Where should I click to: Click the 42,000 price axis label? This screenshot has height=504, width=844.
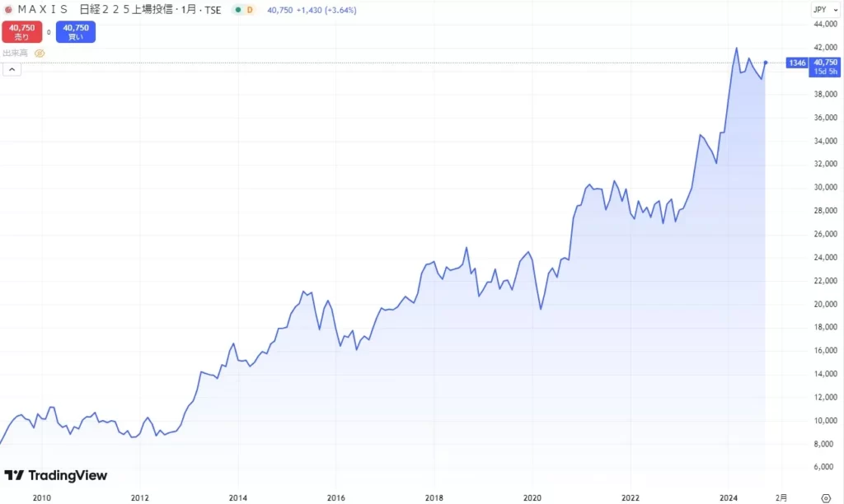[x=825, y=47]
